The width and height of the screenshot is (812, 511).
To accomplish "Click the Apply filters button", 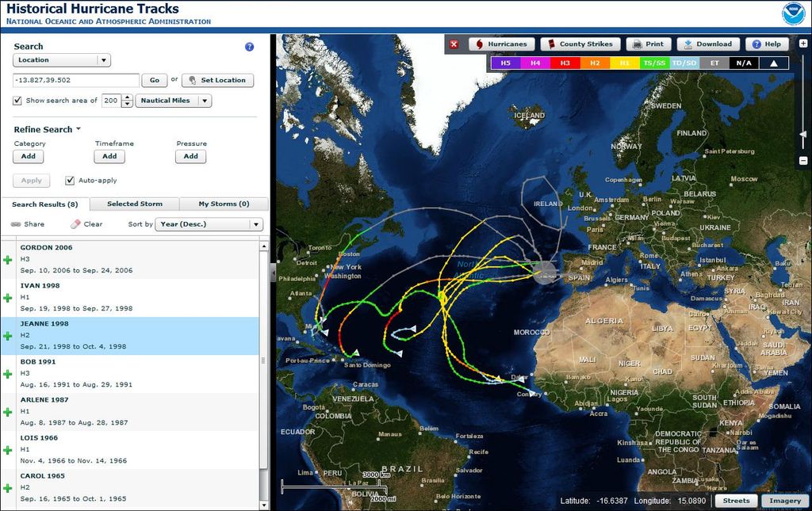I will [x=32, y=181].
